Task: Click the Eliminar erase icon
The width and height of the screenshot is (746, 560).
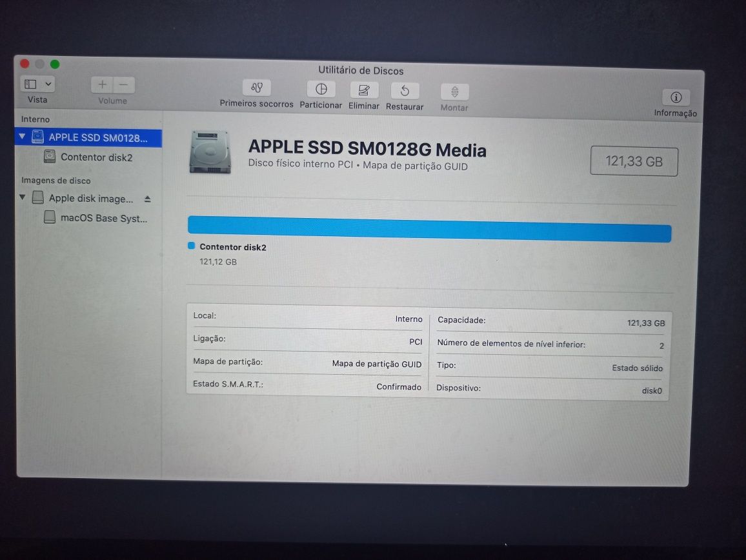Action: pyautogui.click(x=364, y=90)
